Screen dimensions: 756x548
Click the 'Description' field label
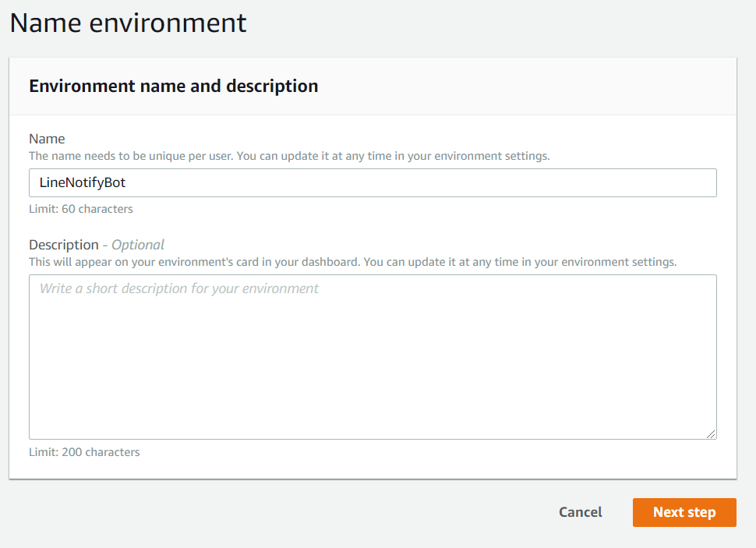pyautogui.click(x=63, y=245)
